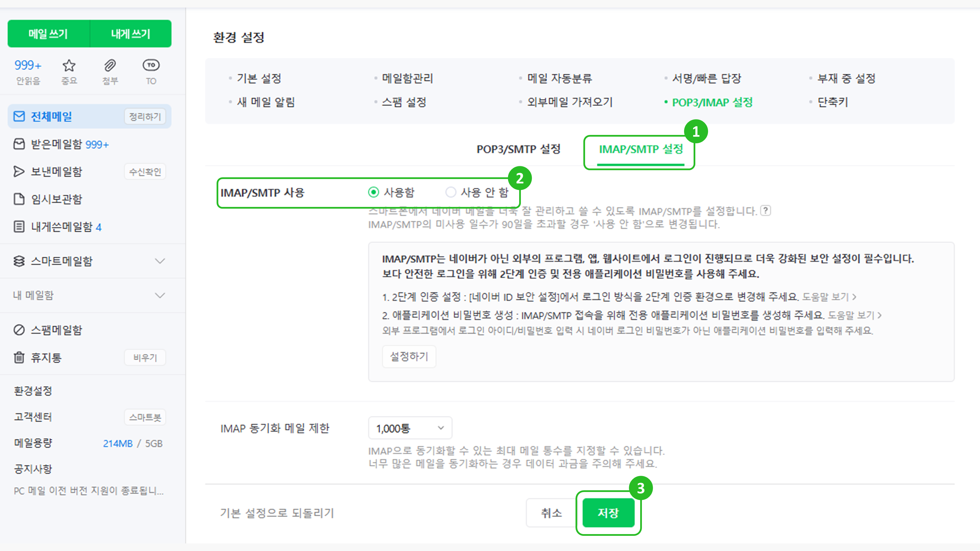Click the 설정하기 button
The image size is (980, 551).
[x=409, y=356]
